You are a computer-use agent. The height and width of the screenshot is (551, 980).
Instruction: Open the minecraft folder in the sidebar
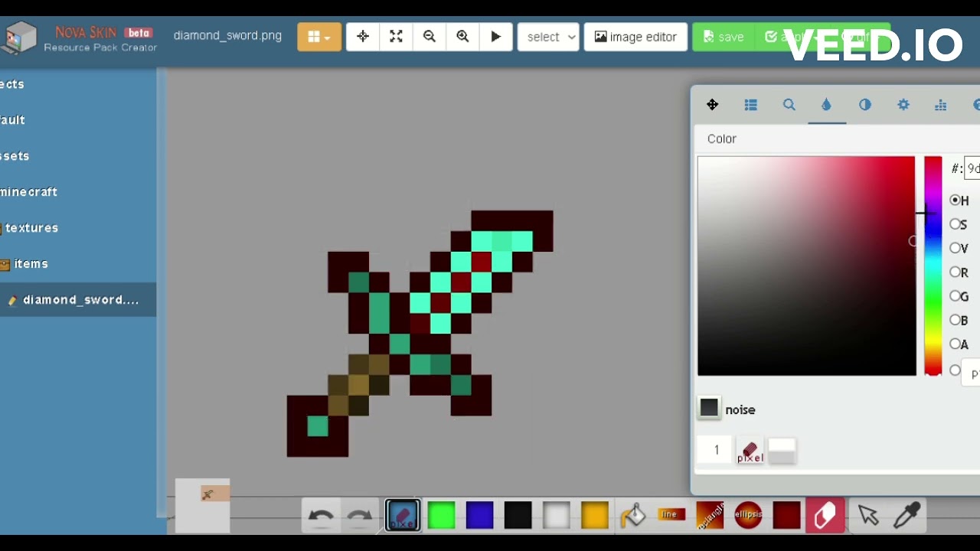coord(29,192)
